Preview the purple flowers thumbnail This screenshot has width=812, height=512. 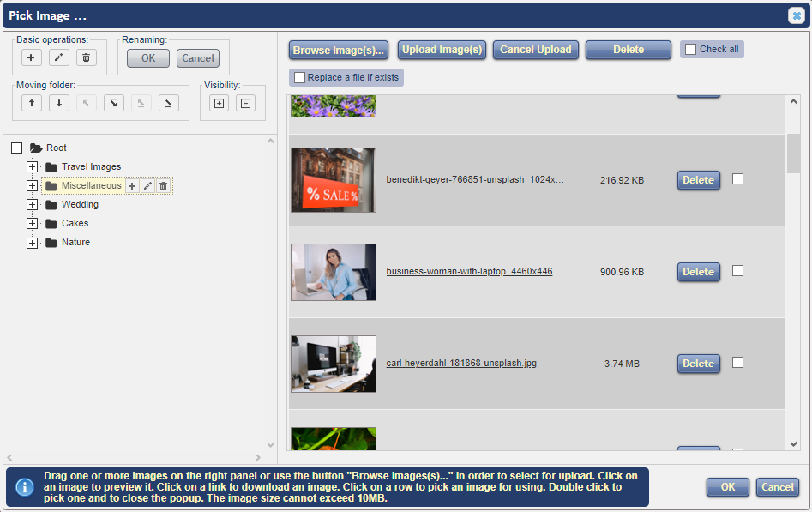click(x=334, y=106)
